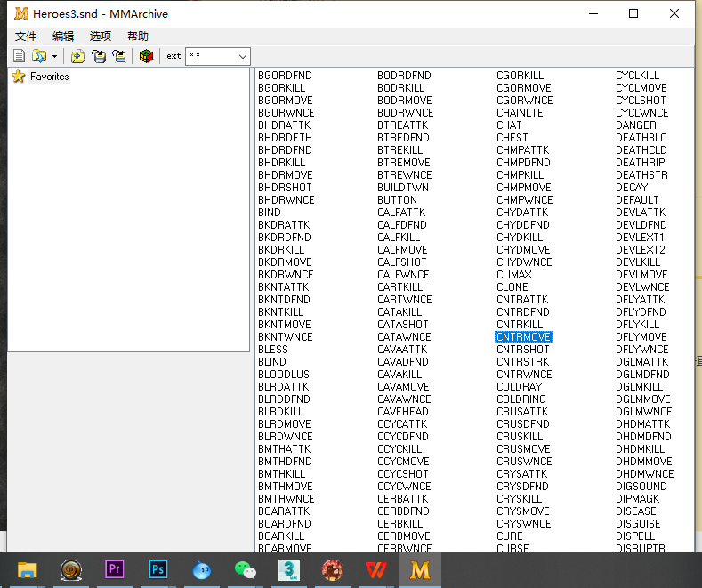Select the BMTHATTK file entry
This screenshot has width=702, height=588.
tap(284, 448)
